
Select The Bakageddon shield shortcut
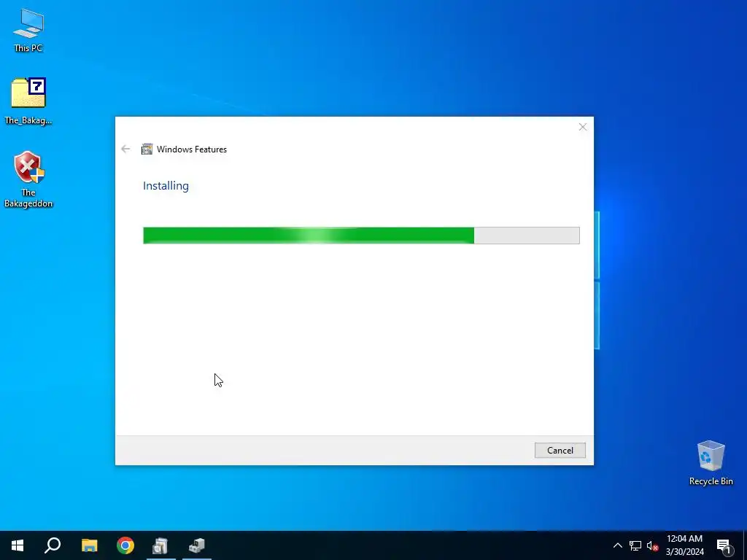click(x=28, y=179)
